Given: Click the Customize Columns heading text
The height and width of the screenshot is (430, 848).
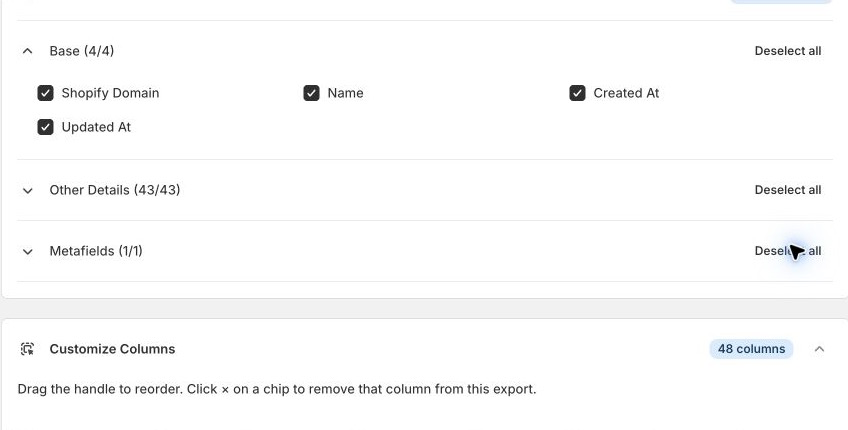Looking at the screenshot, I should point(112,349).
